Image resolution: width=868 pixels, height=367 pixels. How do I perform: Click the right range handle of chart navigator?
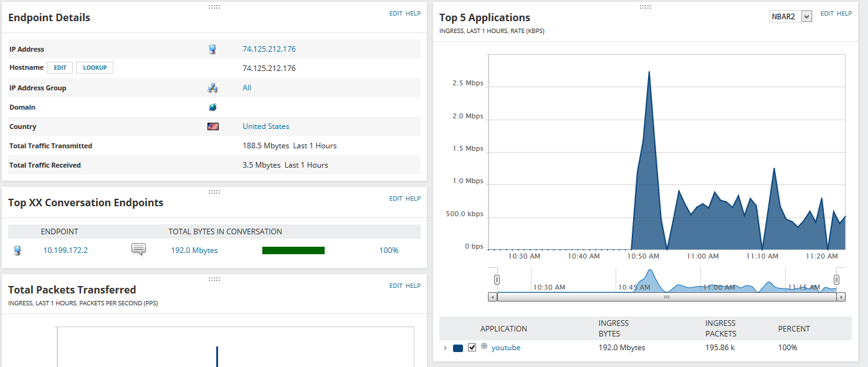(x=836, y=279)
